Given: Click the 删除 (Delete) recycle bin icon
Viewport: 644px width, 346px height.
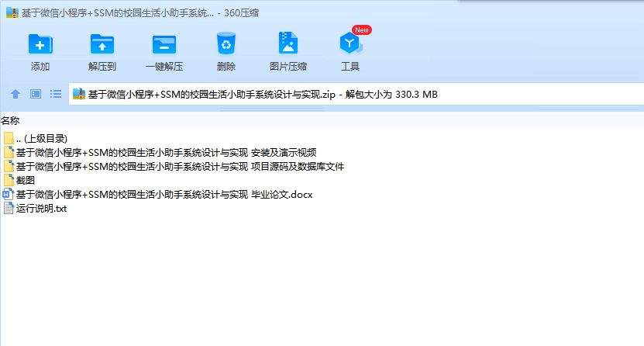Looking at the screenshot, I should (226, 43).
